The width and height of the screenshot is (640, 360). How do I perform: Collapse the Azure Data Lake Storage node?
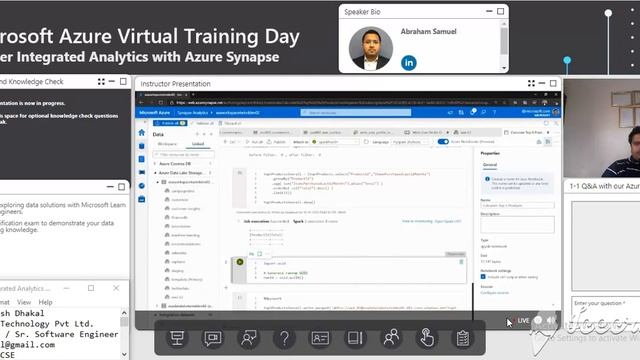tap(156, 173)
